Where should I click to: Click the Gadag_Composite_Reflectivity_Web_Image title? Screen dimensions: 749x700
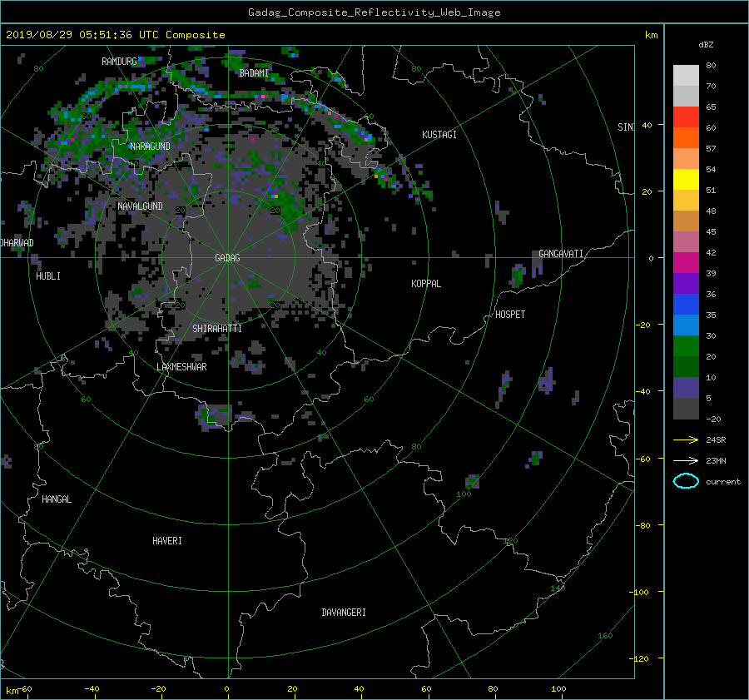click(x=374, y=12)
